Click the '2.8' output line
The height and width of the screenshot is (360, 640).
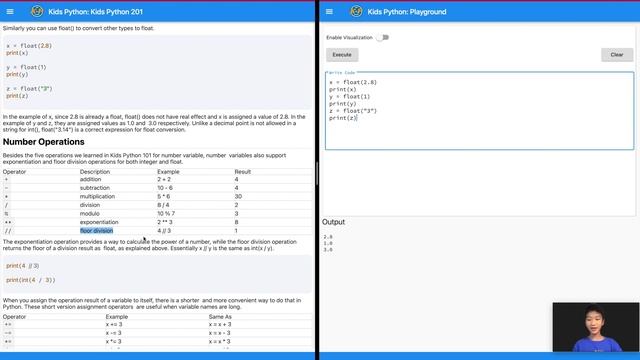328,237
